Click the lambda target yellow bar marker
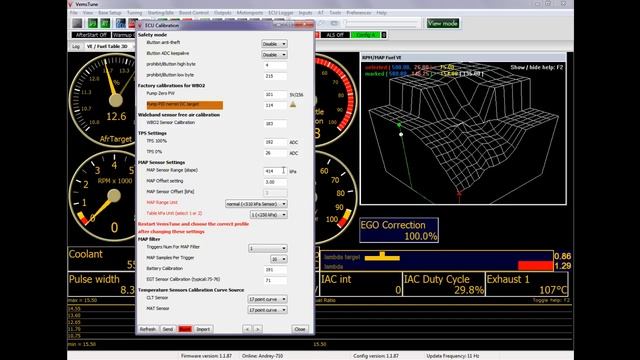This screenshot has width=640, height=360. click(382, 256)
